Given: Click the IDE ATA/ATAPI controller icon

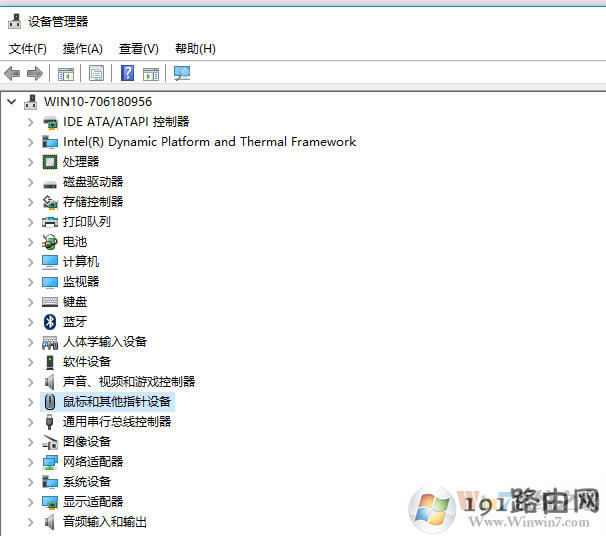Looking at the screenshot, I should pos(50,123).
